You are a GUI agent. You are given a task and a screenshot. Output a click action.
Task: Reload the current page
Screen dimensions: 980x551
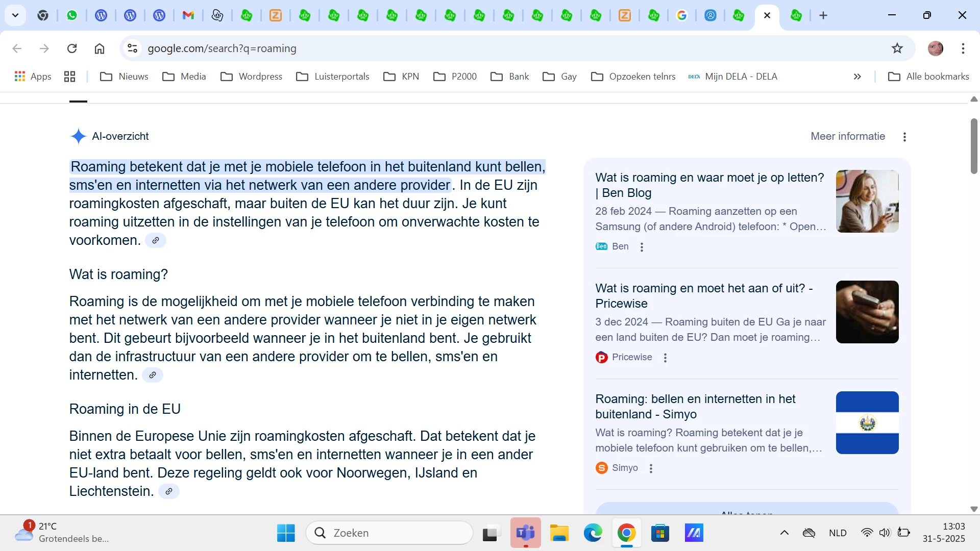click(x=72, y=48)
